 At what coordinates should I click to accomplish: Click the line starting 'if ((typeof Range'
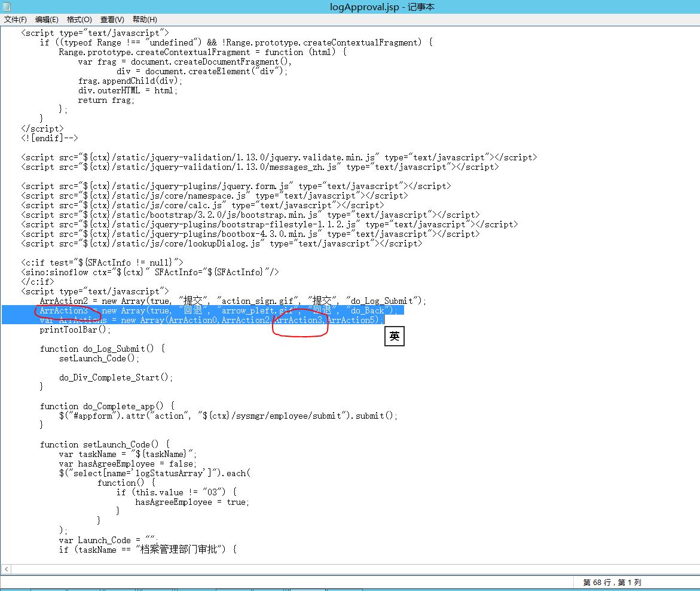[236, 42]
